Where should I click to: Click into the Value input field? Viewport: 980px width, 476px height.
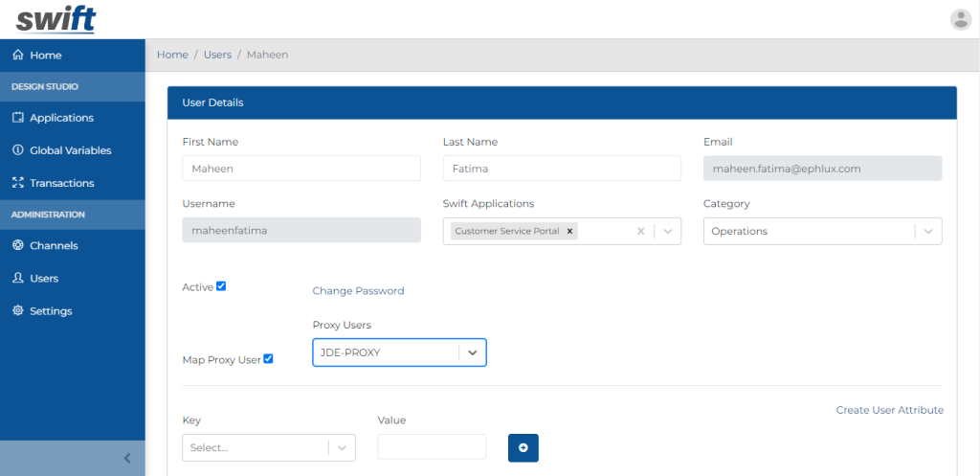[432, 447]
